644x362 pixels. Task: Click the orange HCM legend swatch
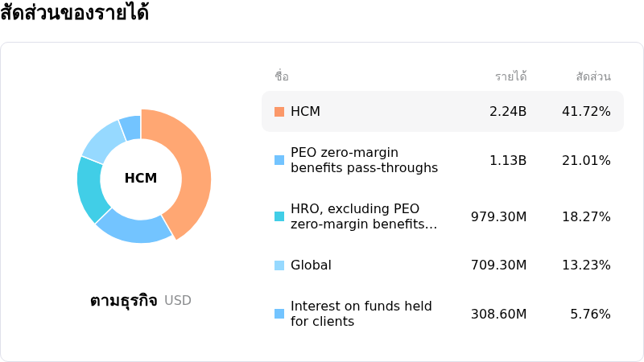click(279, 112)
